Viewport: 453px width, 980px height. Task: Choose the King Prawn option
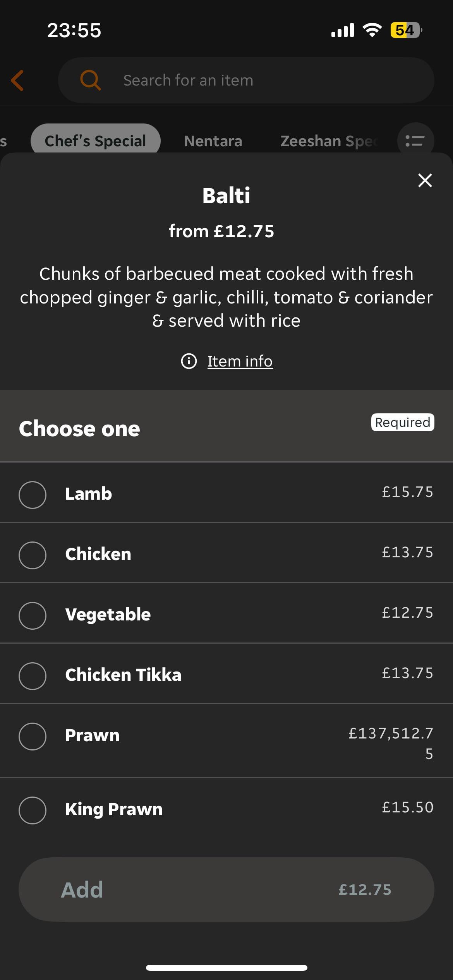(33, 810)
